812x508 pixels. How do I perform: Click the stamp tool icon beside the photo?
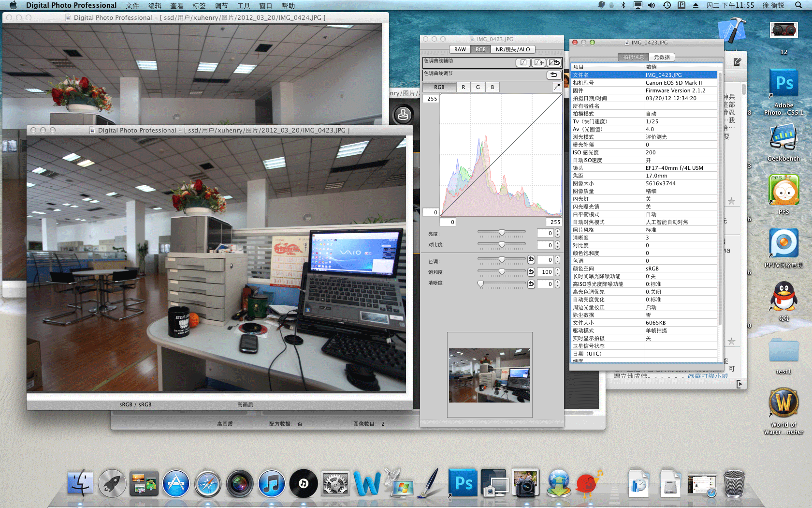click(x=403, y=115)
